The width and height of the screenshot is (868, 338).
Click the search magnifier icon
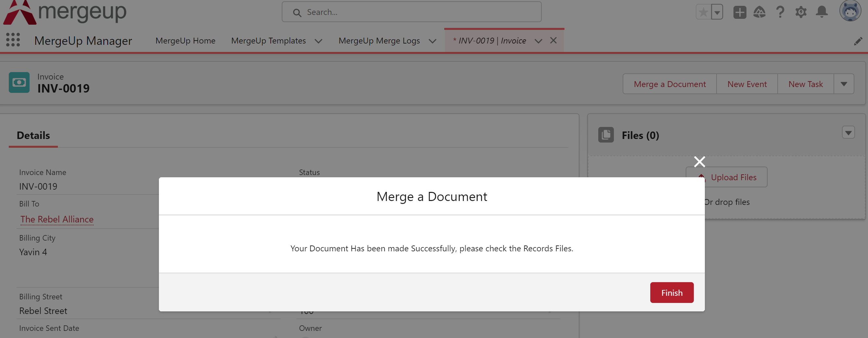pyautogui.click(x=297, y=12)
